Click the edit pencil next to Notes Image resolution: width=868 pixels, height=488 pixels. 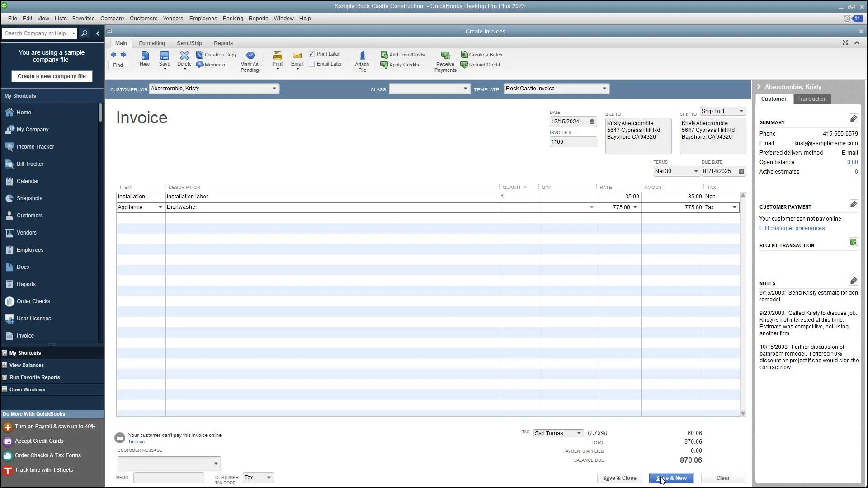854,281
